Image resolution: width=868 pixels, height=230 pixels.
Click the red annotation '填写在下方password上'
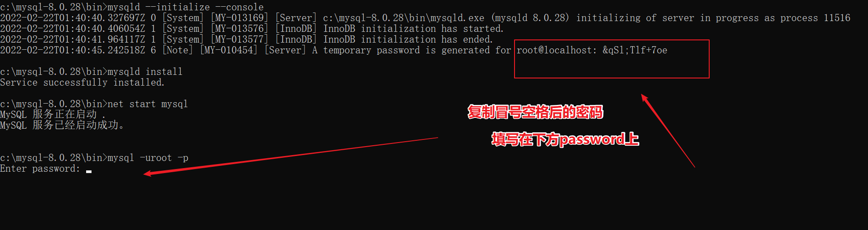[565, 139]
